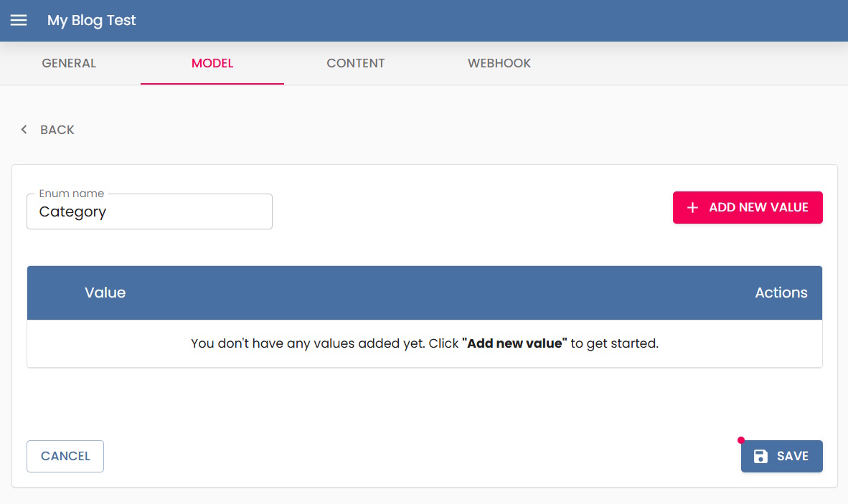
Task: Select the Model tab
Action: coord(212,63)
